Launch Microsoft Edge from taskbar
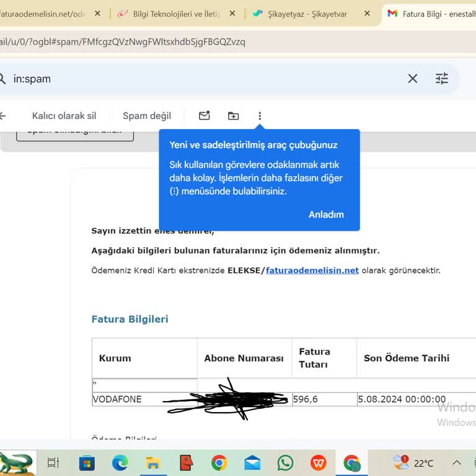Image resolution: width=476 pixels, height=476 pixels. click(120, 463)
